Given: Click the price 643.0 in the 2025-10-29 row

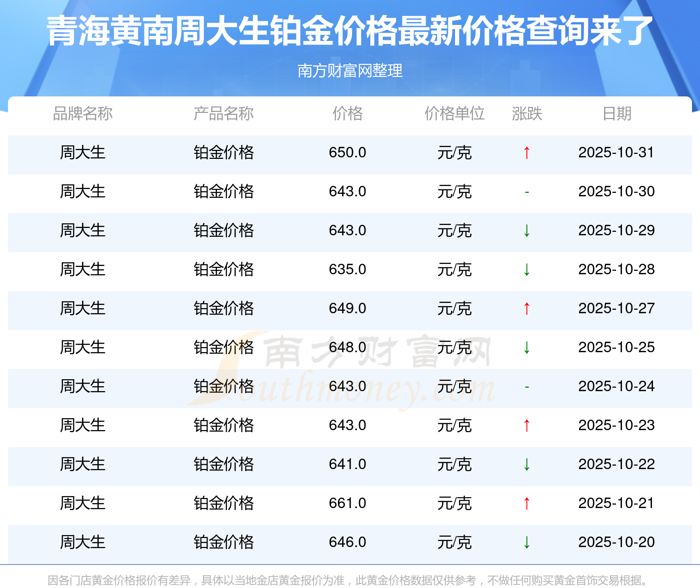Looking at the screenshot, I should [347, 230].
